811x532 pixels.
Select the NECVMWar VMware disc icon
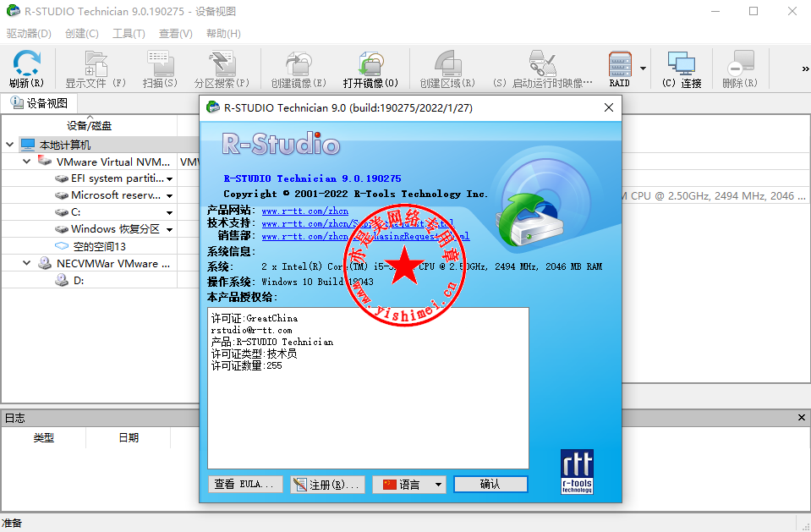[45, 263]
